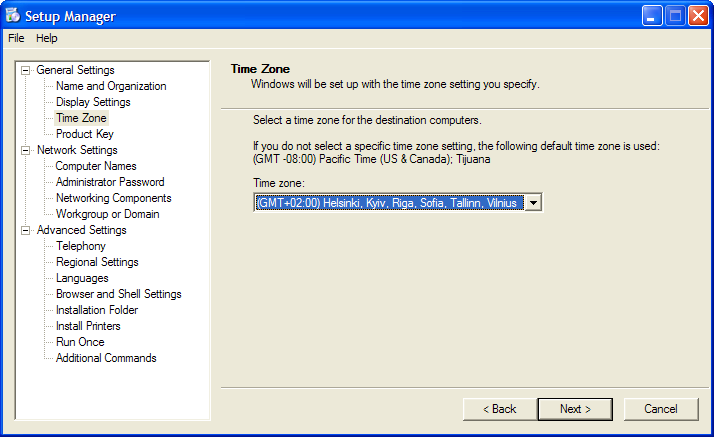The height and width of the screenshot is (437, 714).
Task: Proceed with the Next button
Action: pyautogui.click(x=575, y=409)
